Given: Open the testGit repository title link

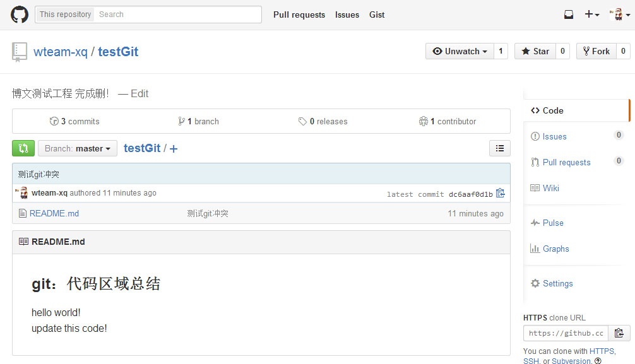Looking at the screenshot, I should pyautogui.click(x=118, y=52).
